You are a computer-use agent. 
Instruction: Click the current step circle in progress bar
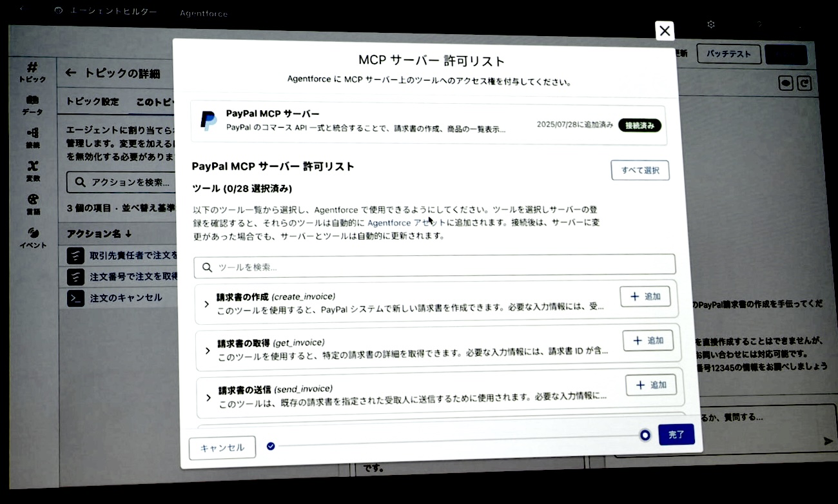click(x=645, y=436)
